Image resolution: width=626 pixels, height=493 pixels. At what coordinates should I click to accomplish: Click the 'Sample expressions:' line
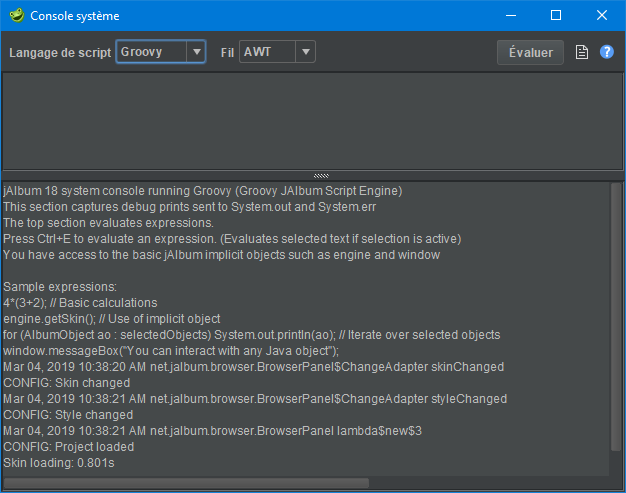(60, 287)
